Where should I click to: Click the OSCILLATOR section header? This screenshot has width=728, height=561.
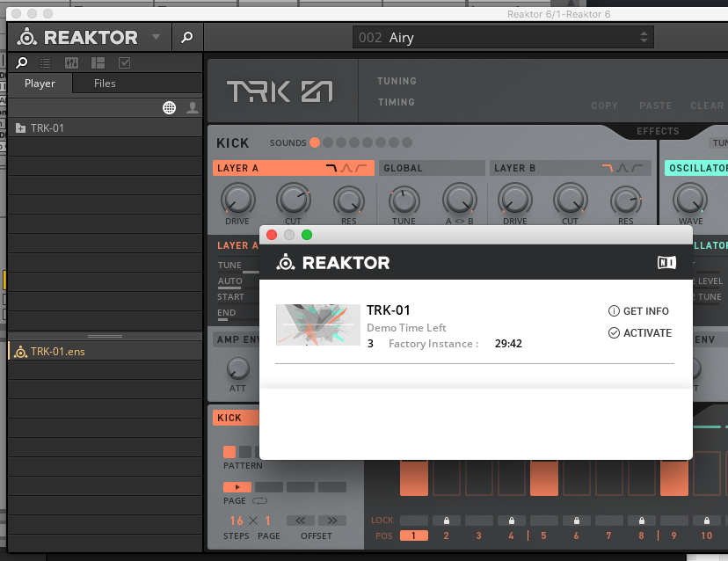(696, 168)
